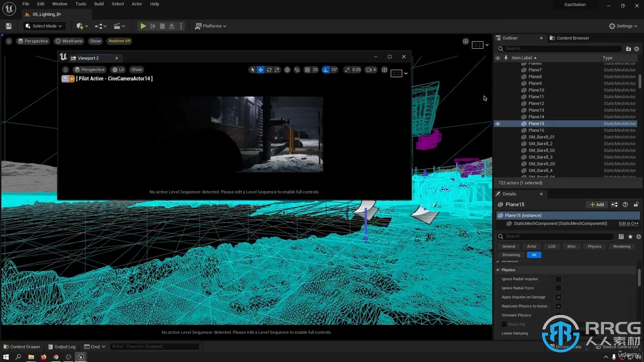The height and width of the screenshot is (362, 644).
Task: Open main viewport Perspective view menu
Action: [33, 41]
